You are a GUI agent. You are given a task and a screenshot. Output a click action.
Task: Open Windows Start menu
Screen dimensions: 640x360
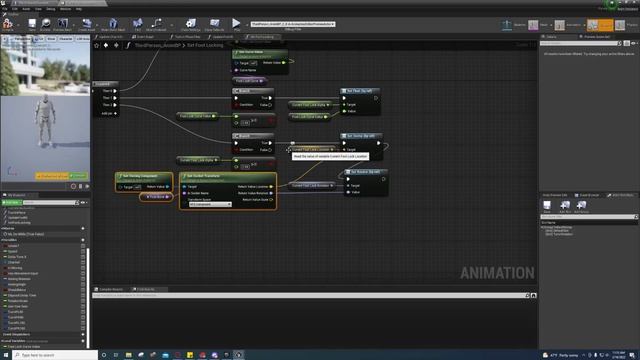pyautogui.click(x=6, y=355)
